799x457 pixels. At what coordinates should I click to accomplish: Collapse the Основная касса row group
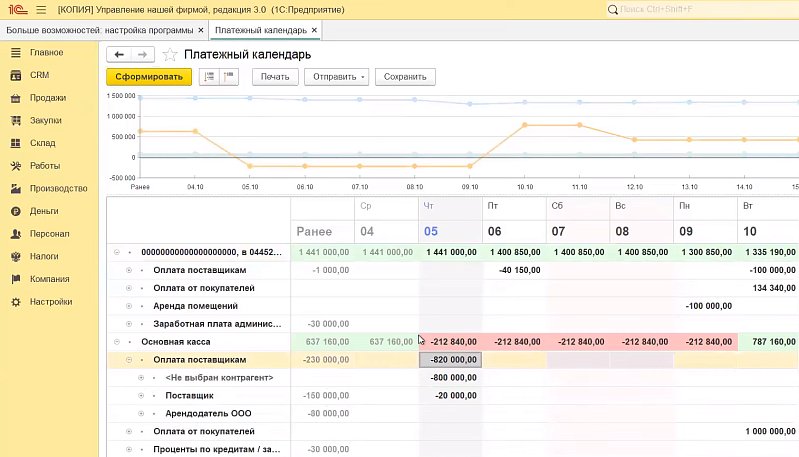(117, 342)
